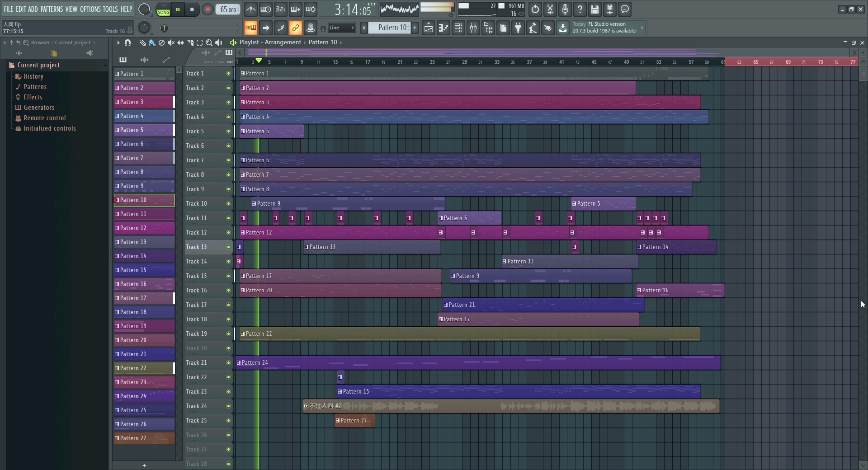Open the ADD menu
Screen dimensions: 868x470
click(33, 9)
